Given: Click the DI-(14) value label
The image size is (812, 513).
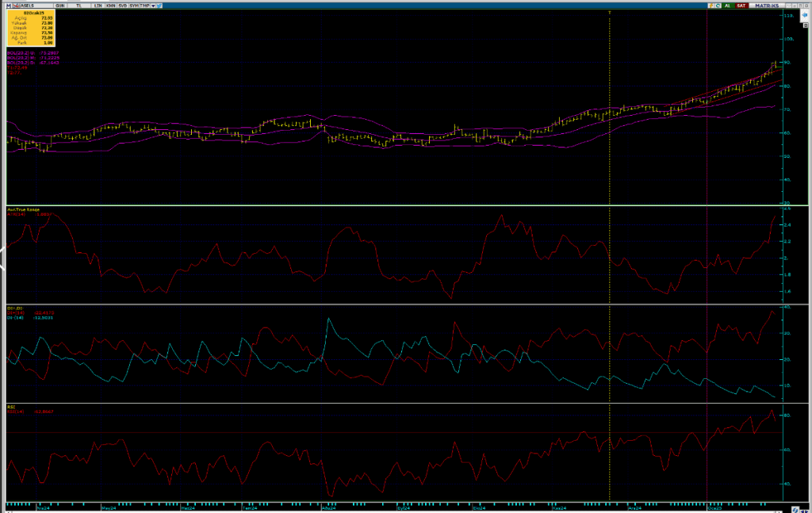Looking at the screenshot, I should 30,318.
